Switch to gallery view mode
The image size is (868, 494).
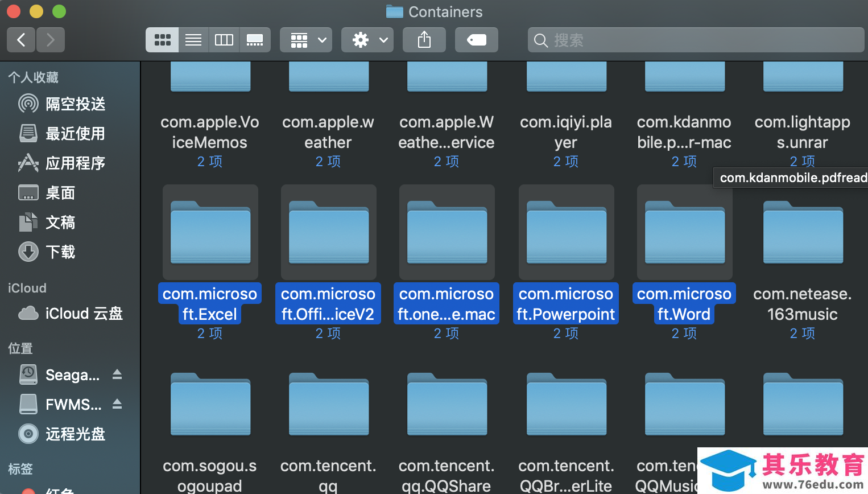click(255, 40)
